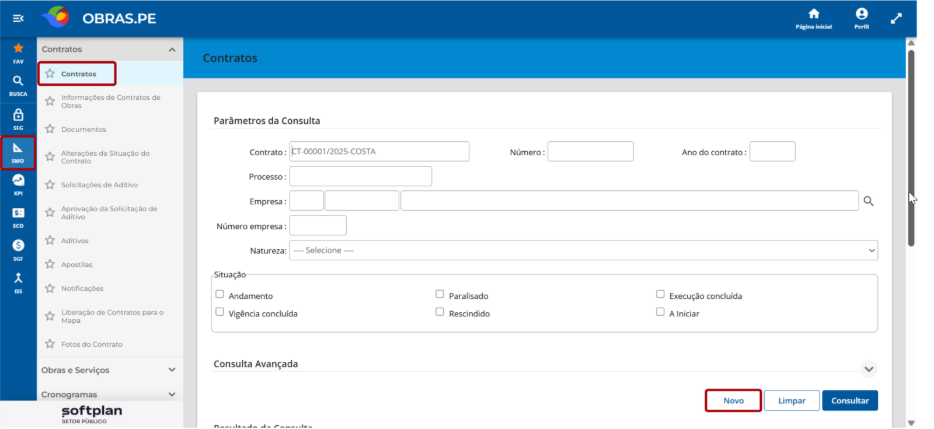Expand the Consulta Avançada section chevron
Screen dimensions: 934x429
[x=869, y=369]
